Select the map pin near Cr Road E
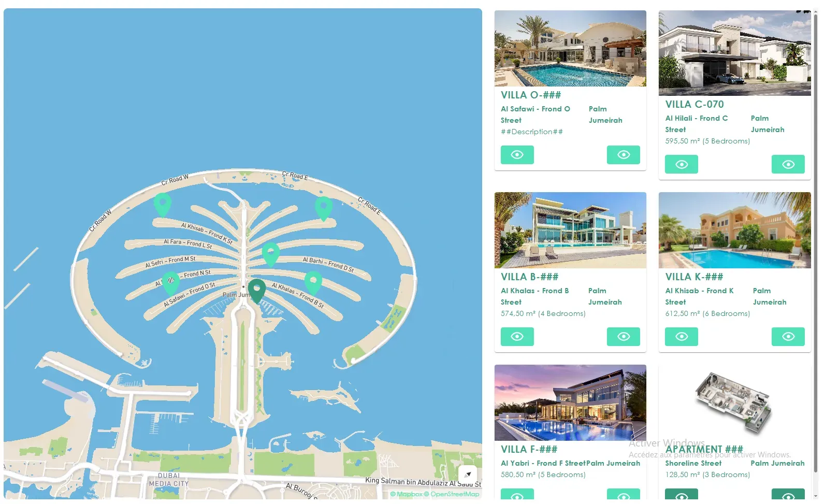The width and height of the screenshot is (825, 504). tap(324, 208)
